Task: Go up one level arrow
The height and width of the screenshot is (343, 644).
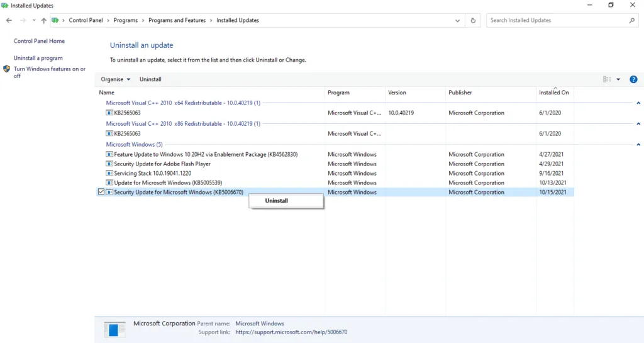Action: pos(43,20)
